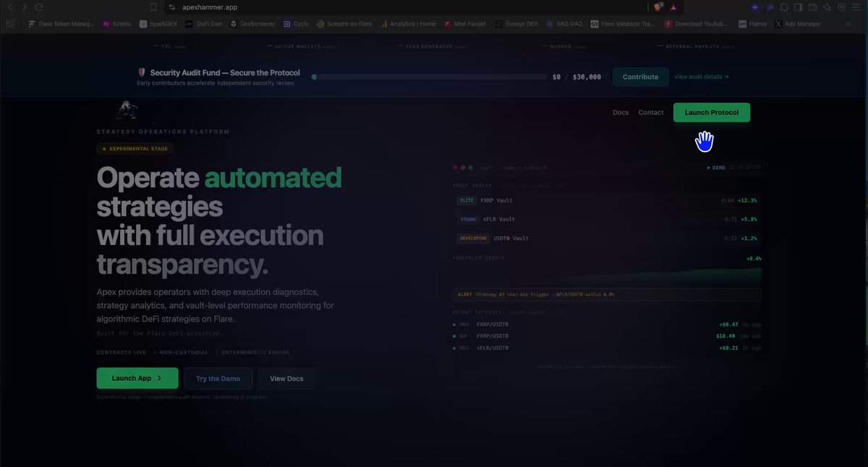Image resolution: width=868 pixels, height=467 pixels.
Task: Click the FXRP/USDT0 buy activity row
Action: [x=606, y=336]
